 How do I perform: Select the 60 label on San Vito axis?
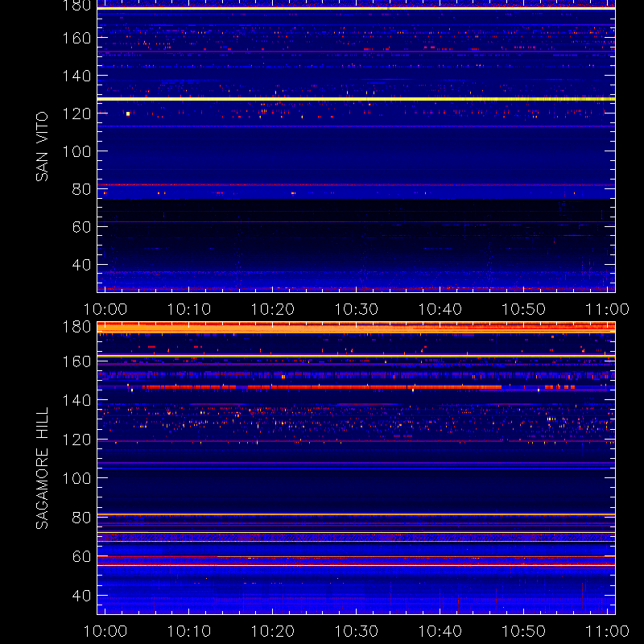81,227
